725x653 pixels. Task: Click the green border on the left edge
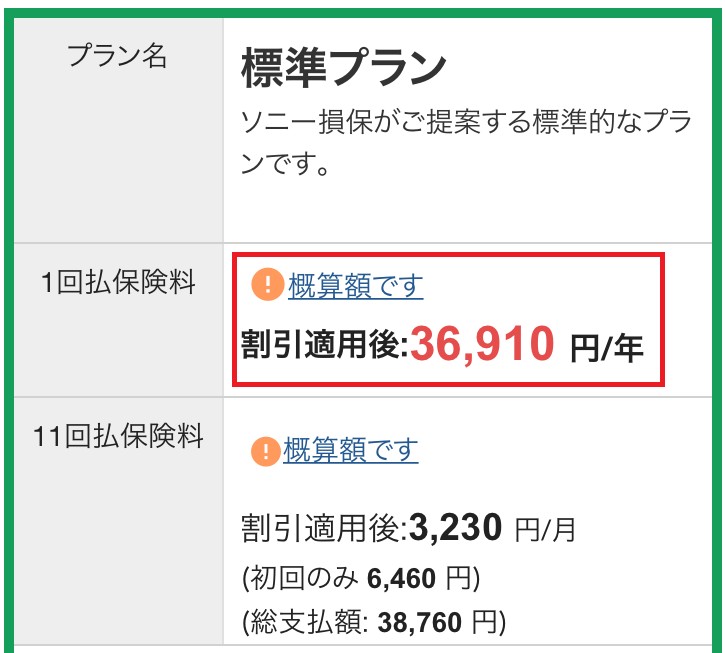click(x=6, y=330)
